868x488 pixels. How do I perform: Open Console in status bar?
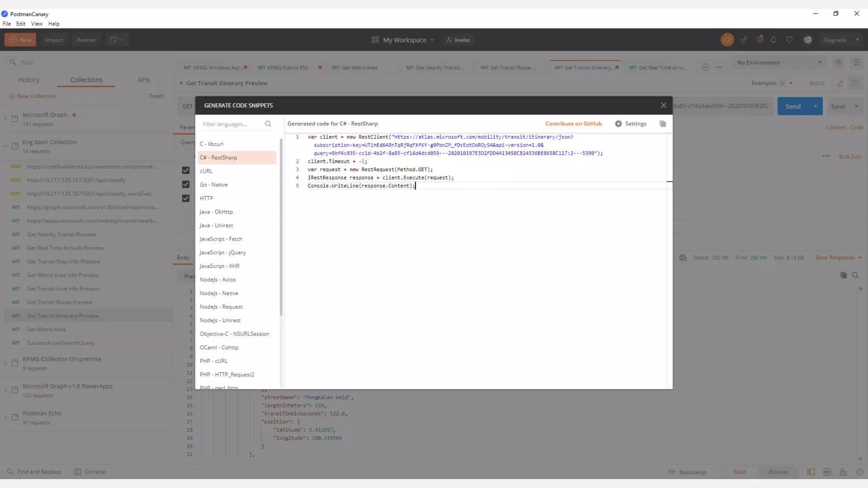pos(90,471)
